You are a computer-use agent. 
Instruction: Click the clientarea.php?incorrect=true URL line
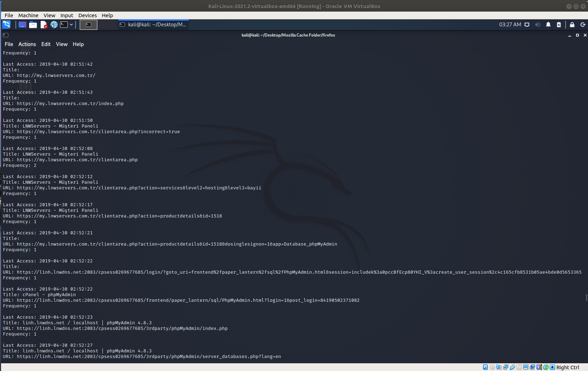point(91,132)
